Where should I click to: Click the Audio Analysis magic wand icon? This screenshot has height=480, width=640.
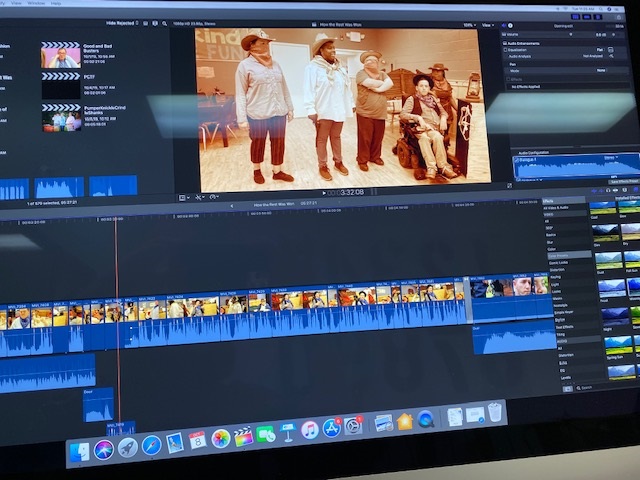[x=611, y=56]
